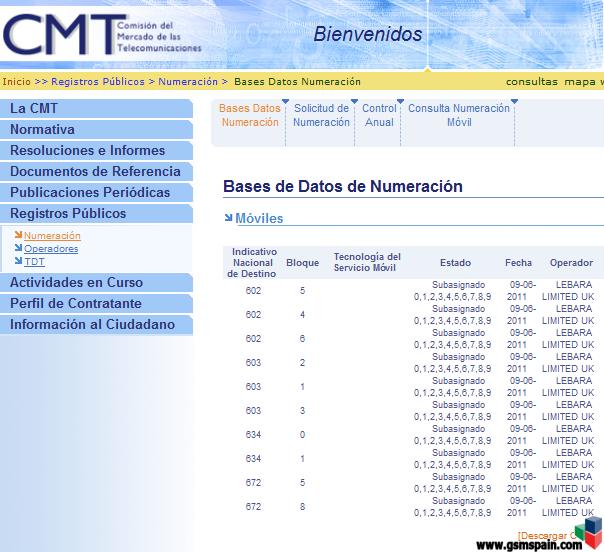Click indicativo 602 in the Bloque 5 row

(x=253, y=290)
